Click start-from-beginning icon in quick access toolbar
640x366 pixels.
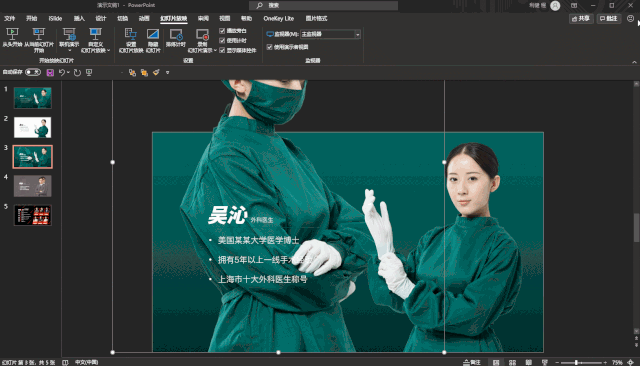point(89,73)
